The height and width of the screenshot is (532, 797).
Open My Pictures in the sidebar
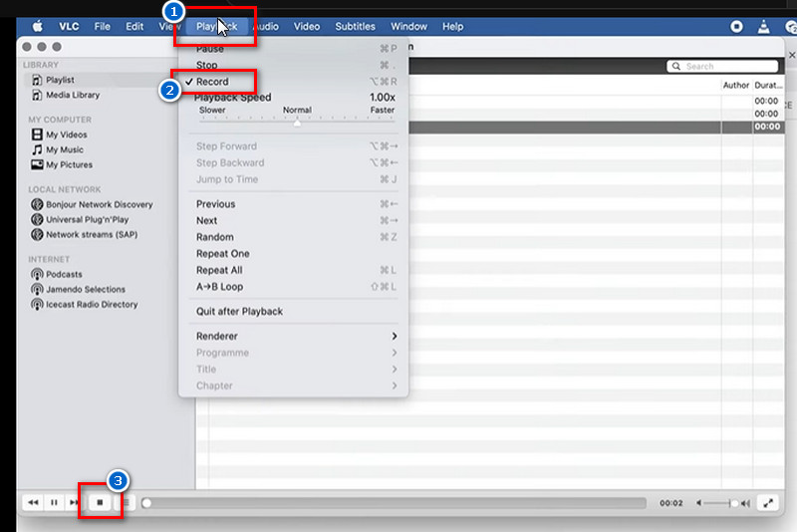tap(69, 164)
